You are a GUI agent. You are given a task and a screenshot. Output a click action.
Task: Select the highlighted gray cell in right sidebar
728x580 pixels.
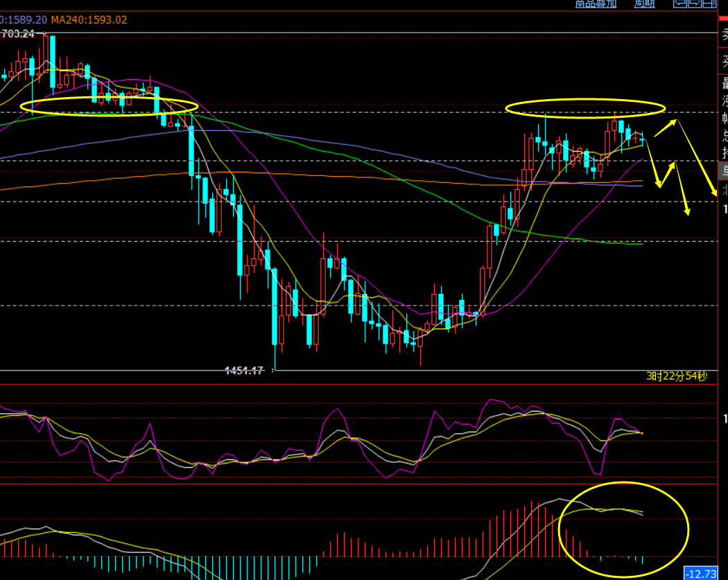725,170
